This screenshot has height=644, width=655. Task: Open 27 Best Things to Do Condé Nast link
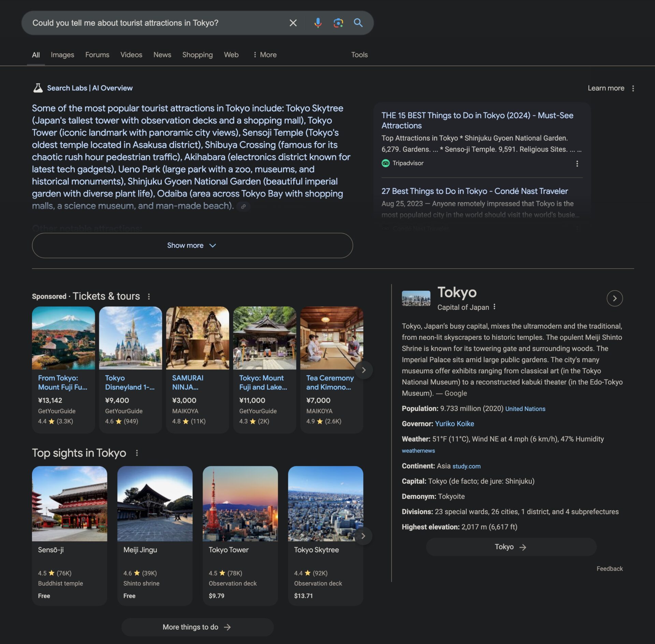(x=475, y=191)
